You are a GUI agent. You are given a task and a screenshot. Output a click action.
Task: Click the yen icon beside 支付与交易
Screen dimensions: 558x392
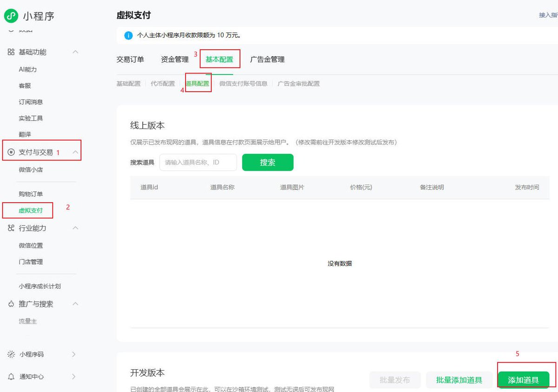click(x=11, y=152)
